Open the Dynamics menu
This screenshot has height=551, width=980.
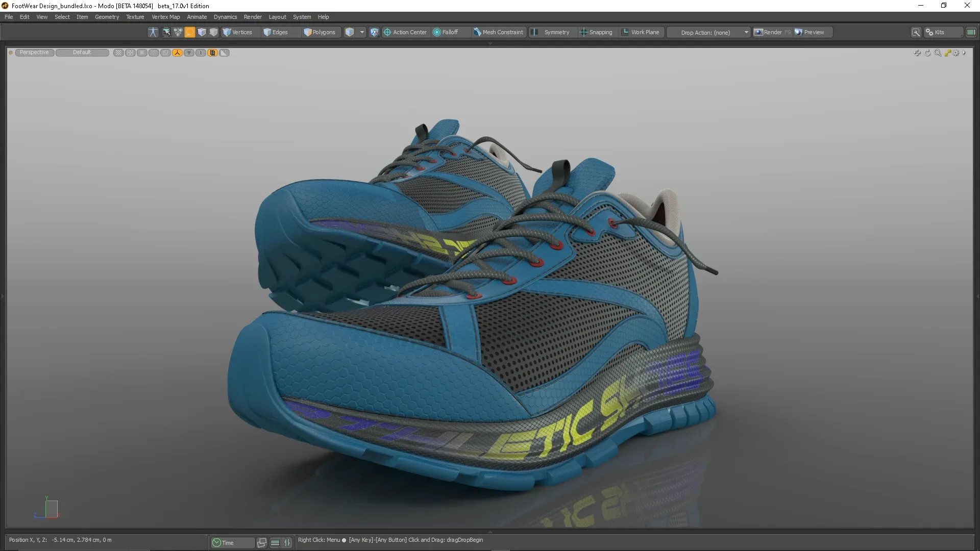pyautogui.click(x=225, y=17)
